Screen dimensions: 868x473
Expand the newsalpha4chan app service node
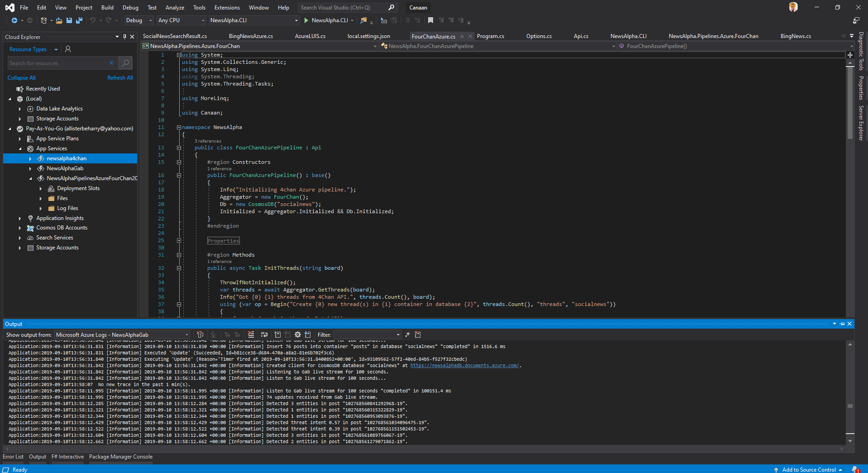[x=30, y=159]
